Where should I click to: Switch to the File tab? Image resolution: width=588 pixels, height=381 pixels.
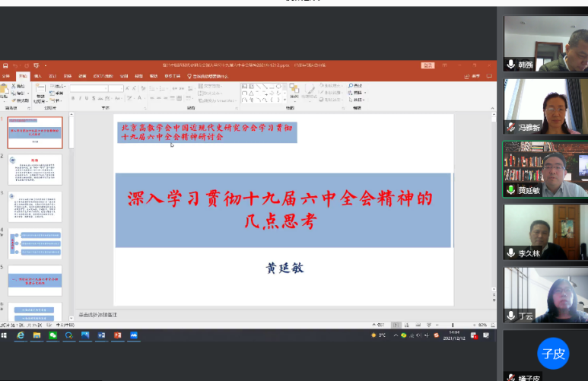pyautogui.click(x=6, y=76)
